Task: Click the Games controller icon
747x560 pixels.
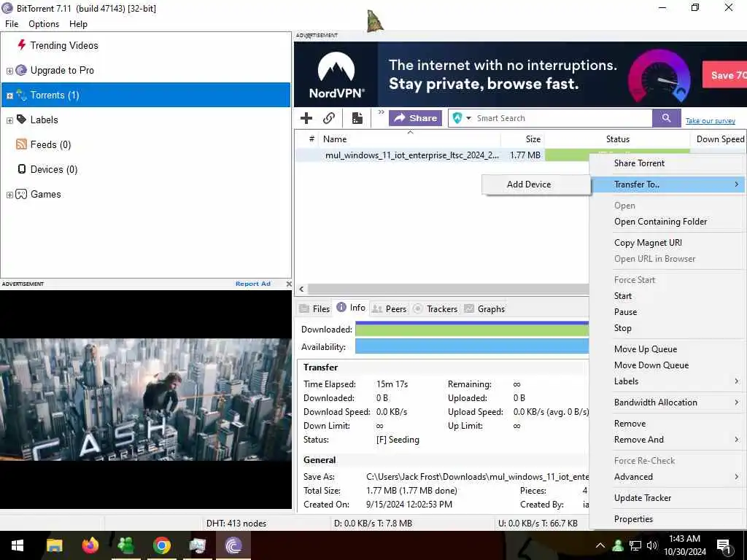Action: tap(21, 194)
